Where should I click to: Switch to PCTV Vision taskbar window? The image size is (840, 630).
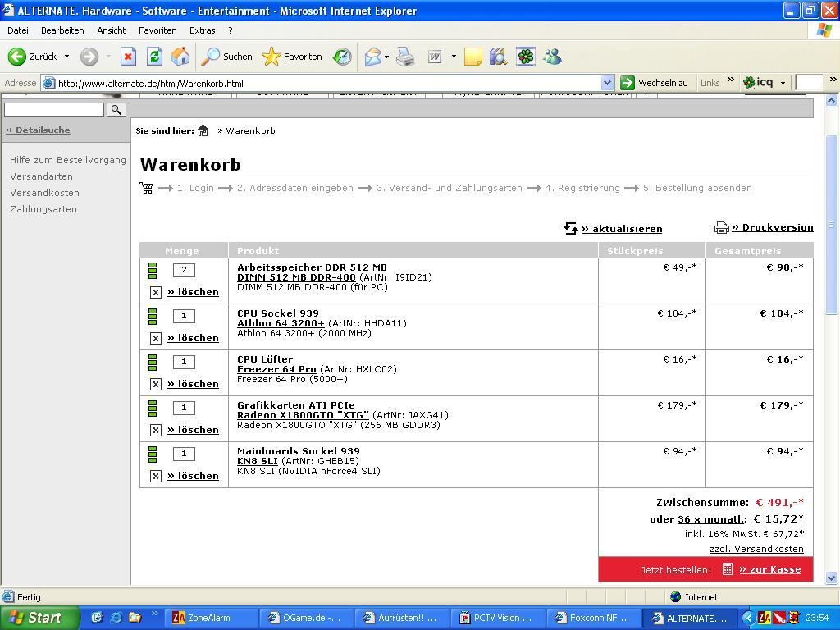(498, 618)
